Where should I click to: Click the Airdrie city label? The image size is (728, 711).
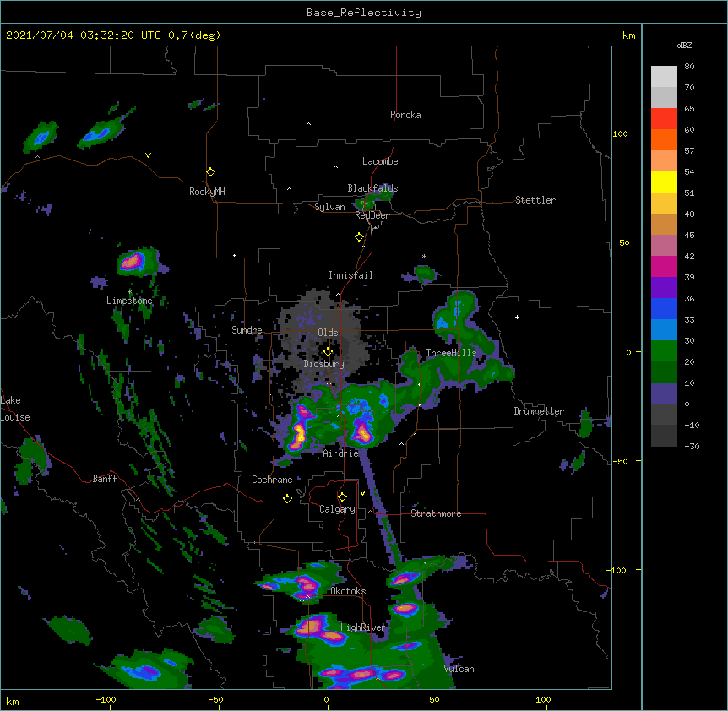pyautogui.click(x=341, y=453)
